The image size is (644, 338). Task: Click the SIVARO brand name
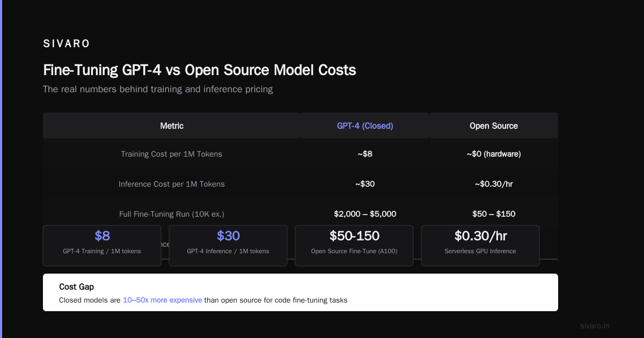[67, 44]
